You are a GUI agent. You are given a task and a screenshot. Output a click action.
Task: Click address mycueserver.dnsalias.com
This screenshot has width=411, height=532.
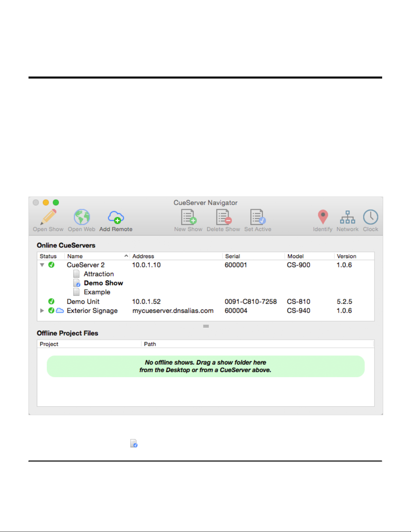click(173, 310)
